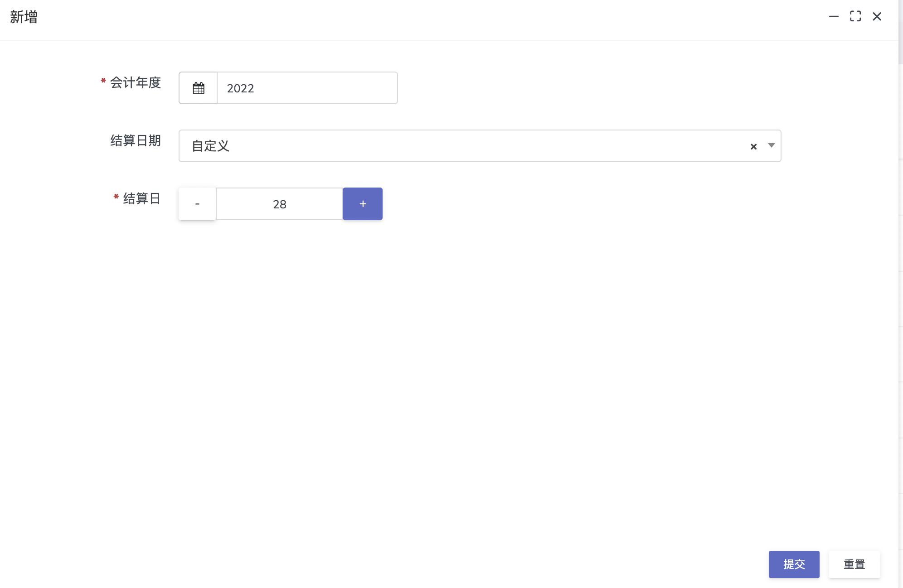The width and height of the screenshot is (903, 588).
Task: Close the 新增 dialog
Action: pyautogui.click(x=877, y=17)
